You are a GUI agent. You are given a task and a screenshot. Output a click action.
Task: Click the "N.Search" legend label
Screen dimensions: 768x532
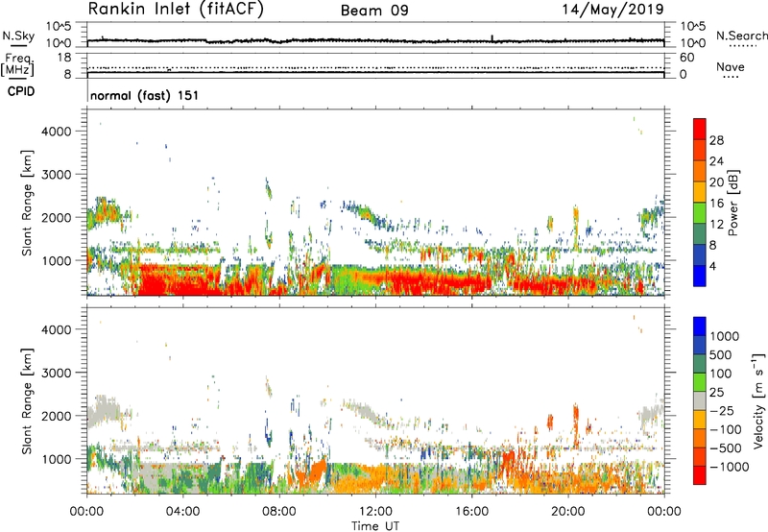point(741,36)
